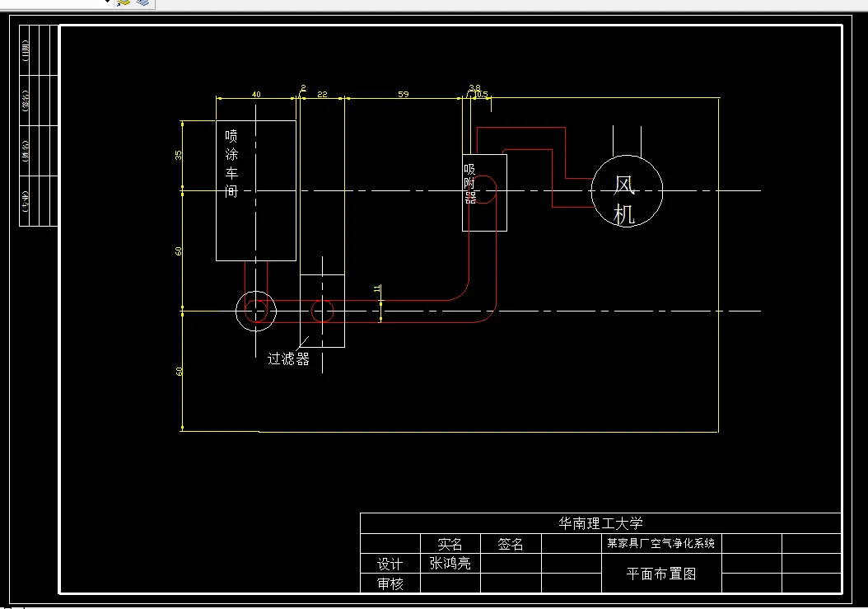Click the 设计 cell in title block
The image size is (868, 609).
click(x=390, y=564)
